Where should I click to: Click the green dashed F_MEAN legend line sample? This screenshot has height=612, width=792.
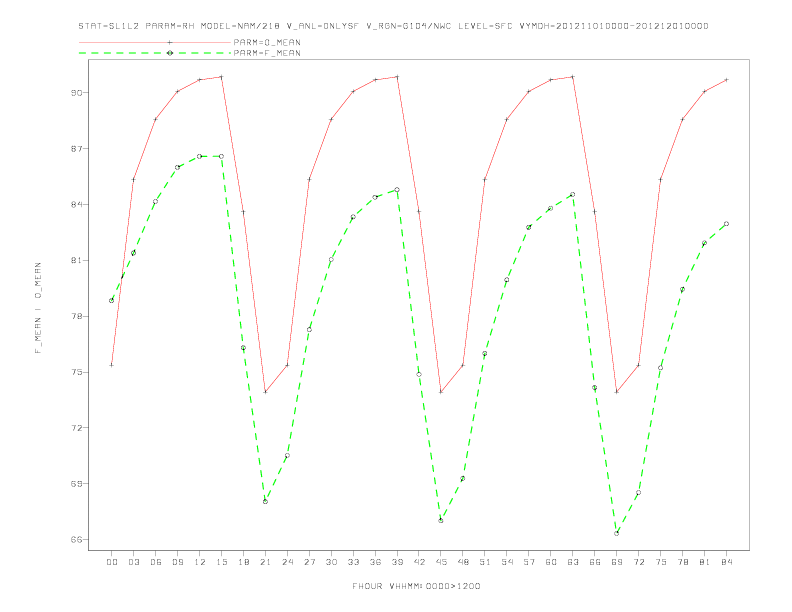pyautogui.click(x=155, y=53)
